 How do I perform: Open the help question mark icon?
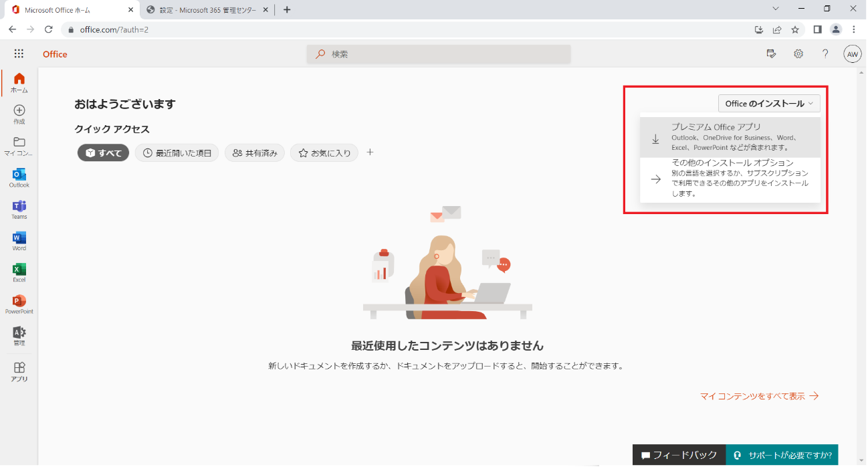[825, 54]
